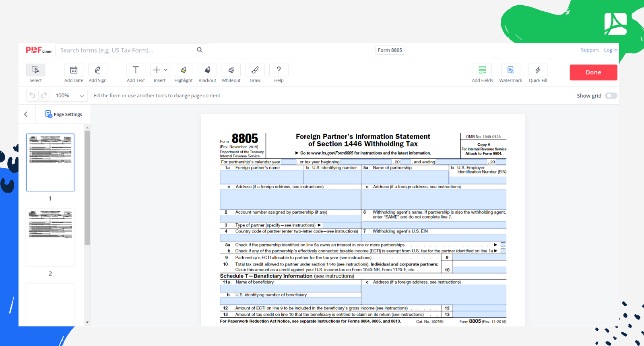Image resolution: width=644 pixels, height=346 pixels.
Task: Finish editing with the Done button
Action: [x=593, y=72]
